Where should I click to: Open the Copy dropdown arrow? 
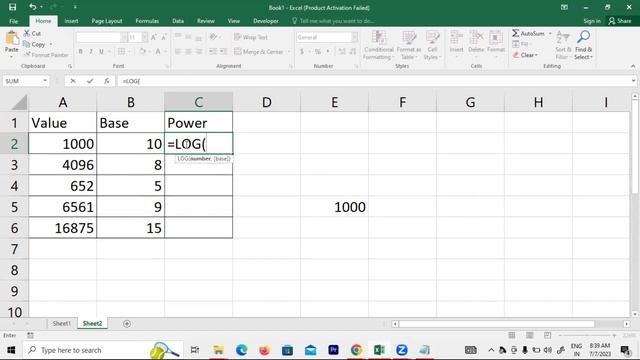pos(51,44)
